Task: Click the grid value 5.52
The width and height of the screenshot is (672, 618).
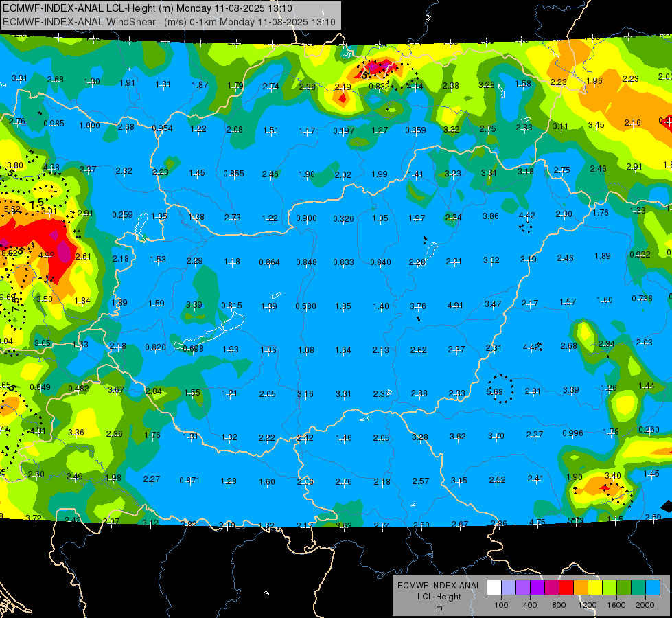Action: pos(12,209)
